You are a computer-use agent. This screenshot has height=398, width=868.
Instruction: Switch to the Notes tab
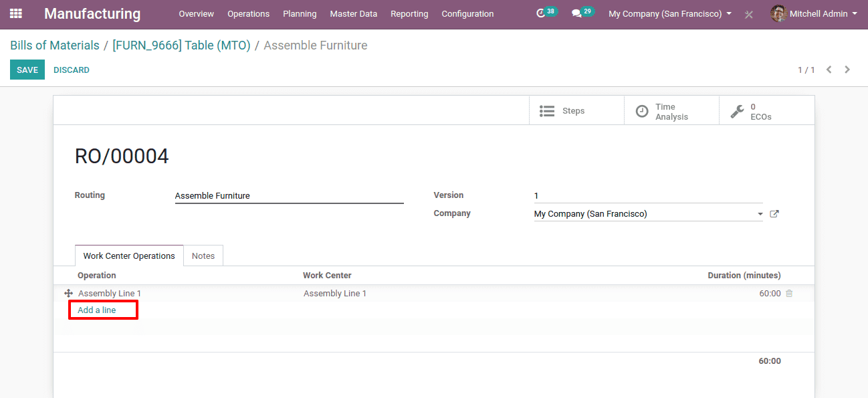coord(203,256)
